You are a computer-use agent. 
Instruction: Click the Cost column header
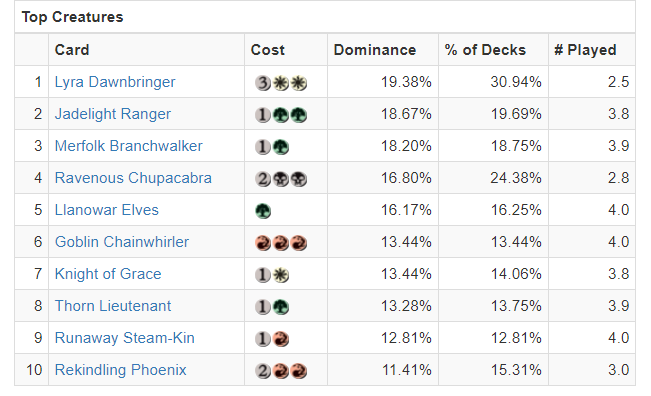point(268,50)
